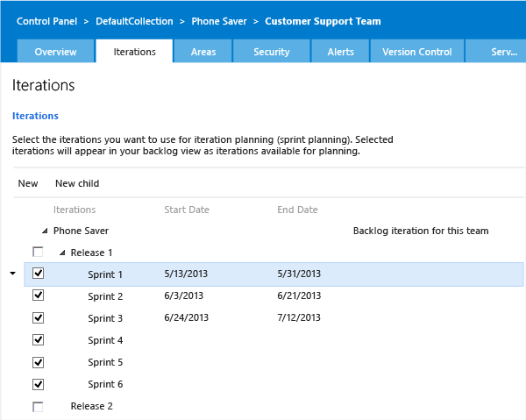Image resolution: width=526 pixels, height=420 pixels.
Task: Open the Version Control tab
Action: (x=416, y=52)
